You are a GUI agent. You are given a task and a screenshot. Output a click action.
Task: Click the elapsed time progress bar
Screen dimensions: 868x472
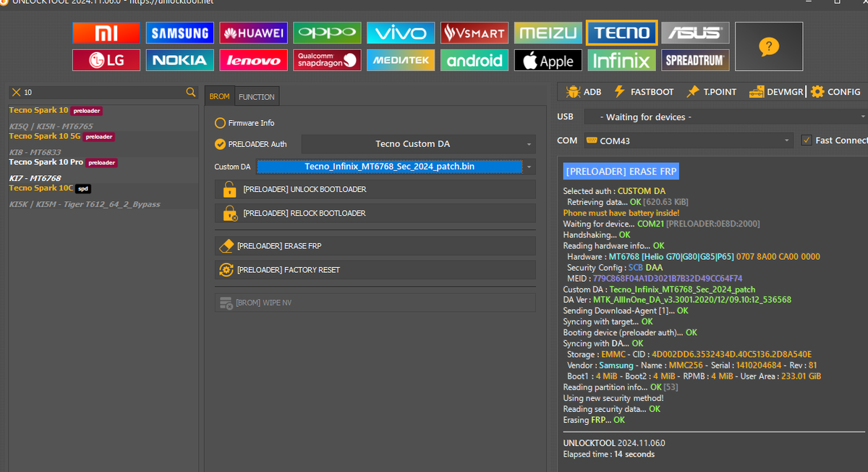[x=714, y=432]
